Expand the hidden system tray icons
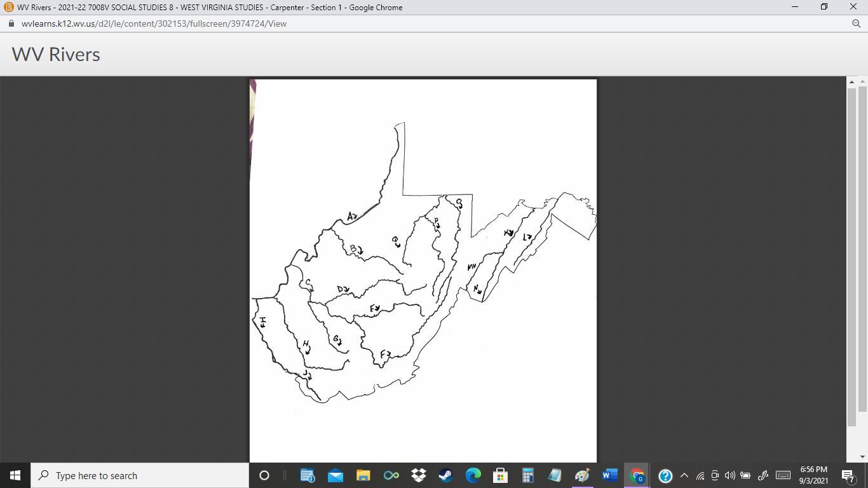868x488 pixels. point(684,475)
